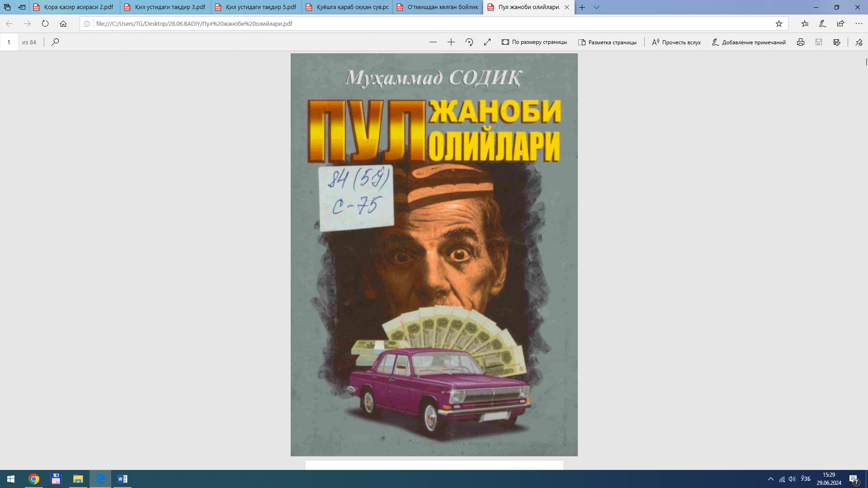
Task: Toggle Разметка страницы layout mode
Action: (607, 42)
